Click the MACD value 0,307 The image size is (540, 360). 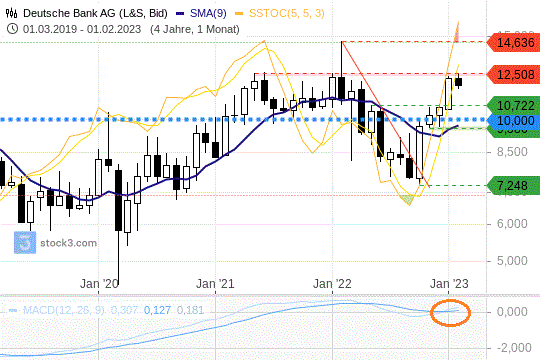[124, 310]
